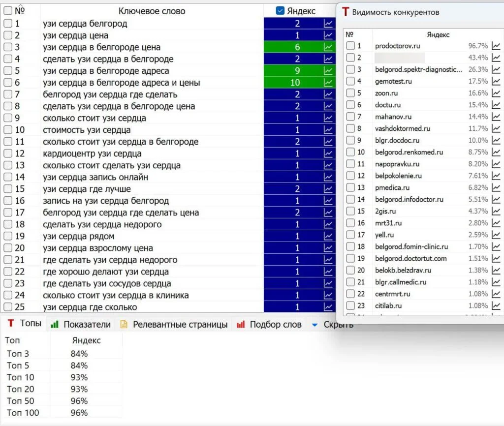This screenshot has height=426, width=504.
Task: Select the keyword 'узи сердца где лучше'
Action: (87, 189)
